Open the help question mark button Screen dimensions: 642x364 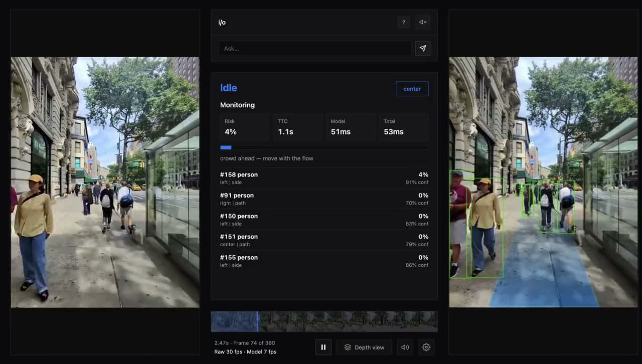coord(404,22)
